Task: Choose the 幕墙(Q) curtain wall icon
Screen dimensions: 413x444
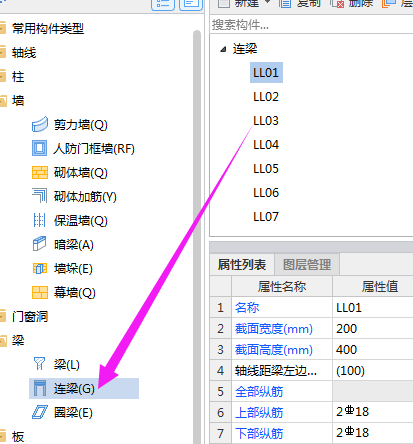Action: [x=40, y=292]
